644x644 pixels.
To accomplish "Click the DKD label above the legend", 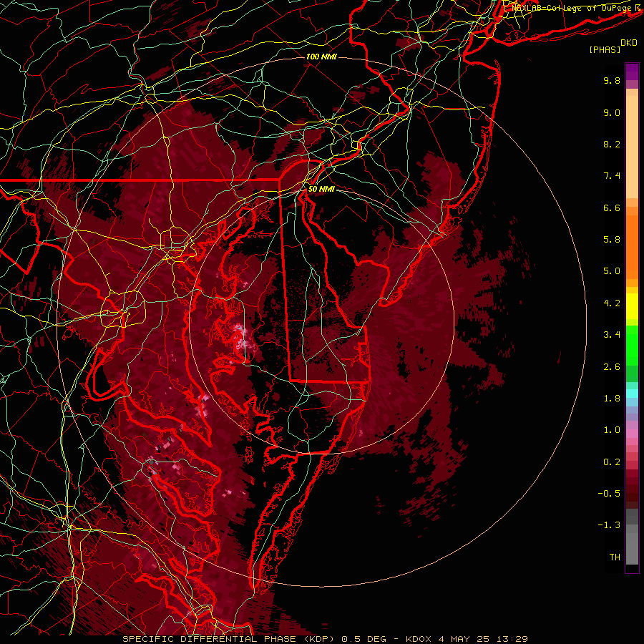I will click(x=629, y=43).
